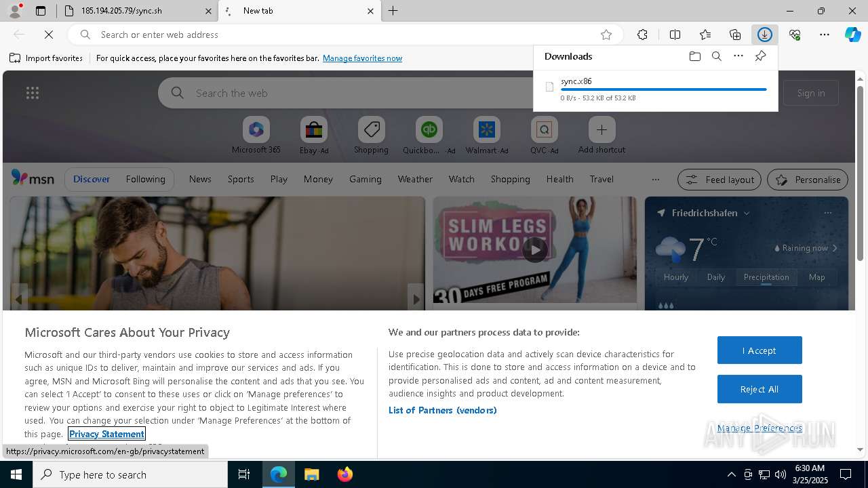Open the downloads folder icon
The height and width of the screenshot is (488, 868).
pyautogui.click(x=694, y=56)
